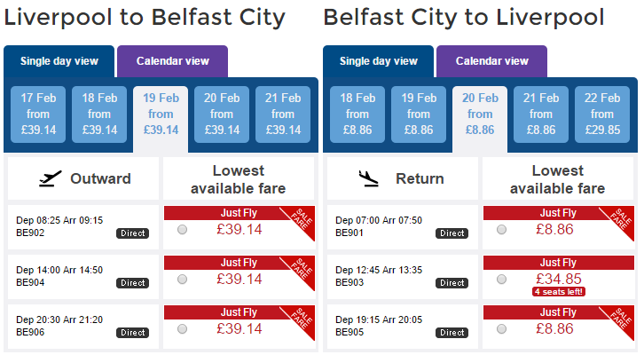
Task: Switch to return Calendar view tab
Action: point(491,61)
